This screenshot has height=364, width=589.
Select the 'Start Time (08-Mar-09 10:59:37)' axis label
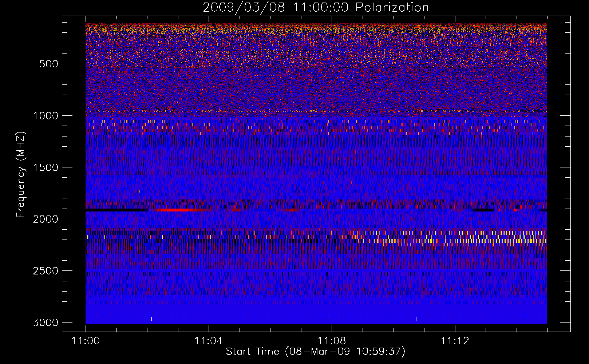coord(316,352)
